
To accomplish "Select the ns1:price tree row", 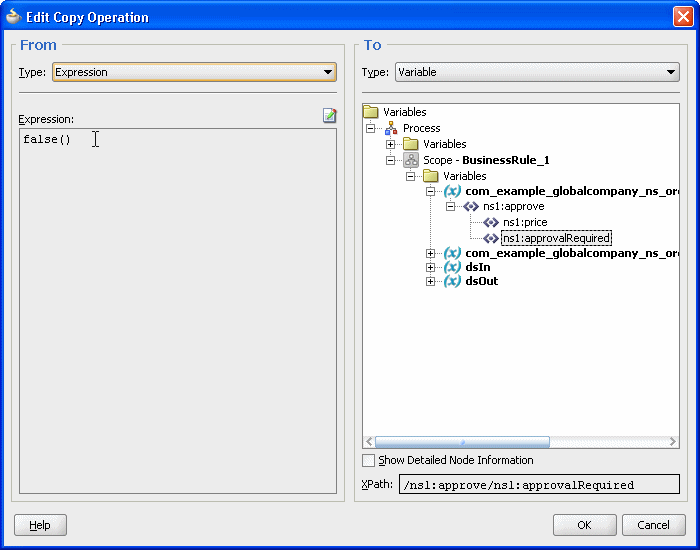I will point(525,222).
